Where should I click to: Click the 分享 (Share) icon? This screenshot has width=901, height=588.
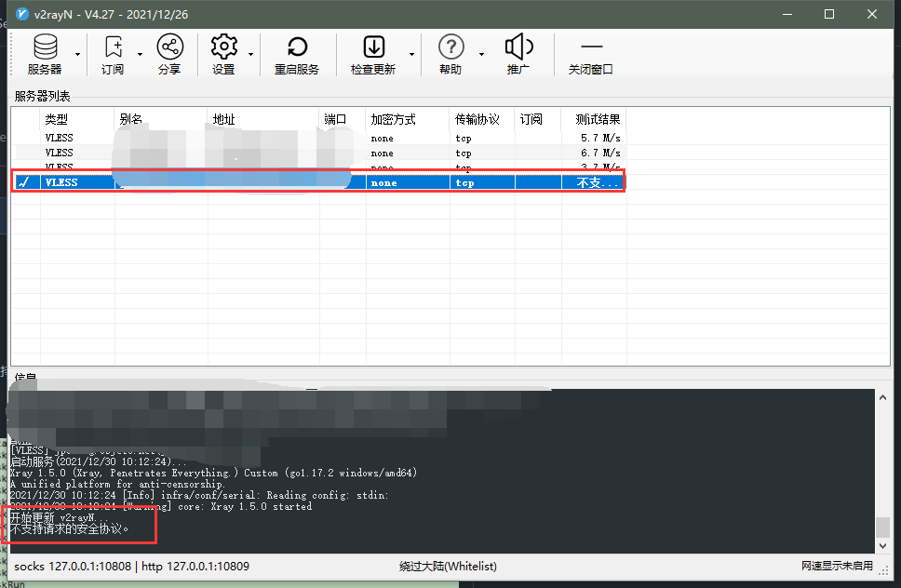point(170,47)
